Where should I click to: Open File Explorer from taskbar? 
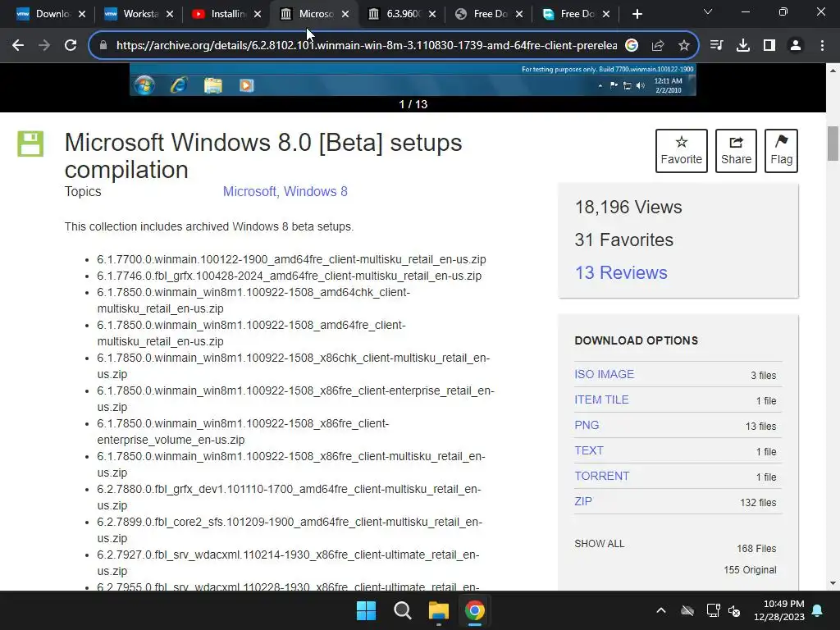coord(438,610)
